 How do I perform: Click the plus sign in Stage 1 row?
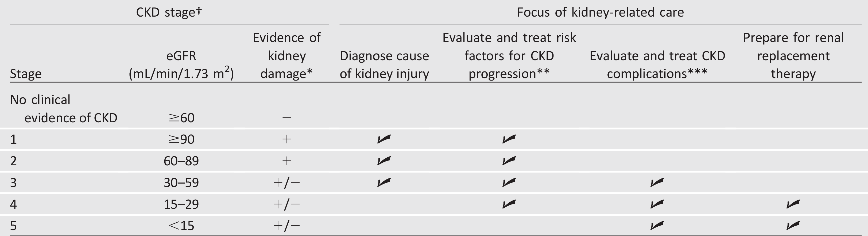[287, 139]
